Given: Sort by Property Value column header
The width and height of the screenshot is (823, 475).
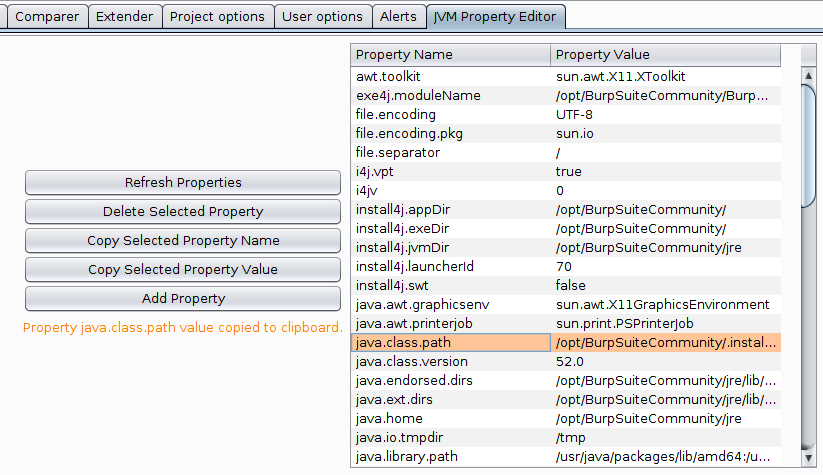Looking at the screenshot, I should pyautogui.click(x=666, y=55).
